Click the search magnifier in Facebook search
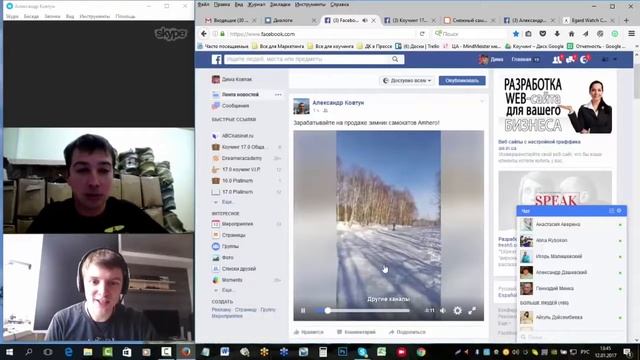This screenshot has height=360, width=640. pos(395,59)
